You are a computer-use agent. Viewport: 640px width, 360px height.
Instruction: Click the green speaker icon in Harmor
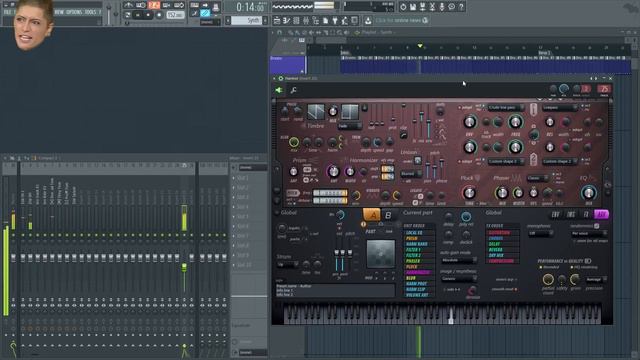tap(279, 90)
